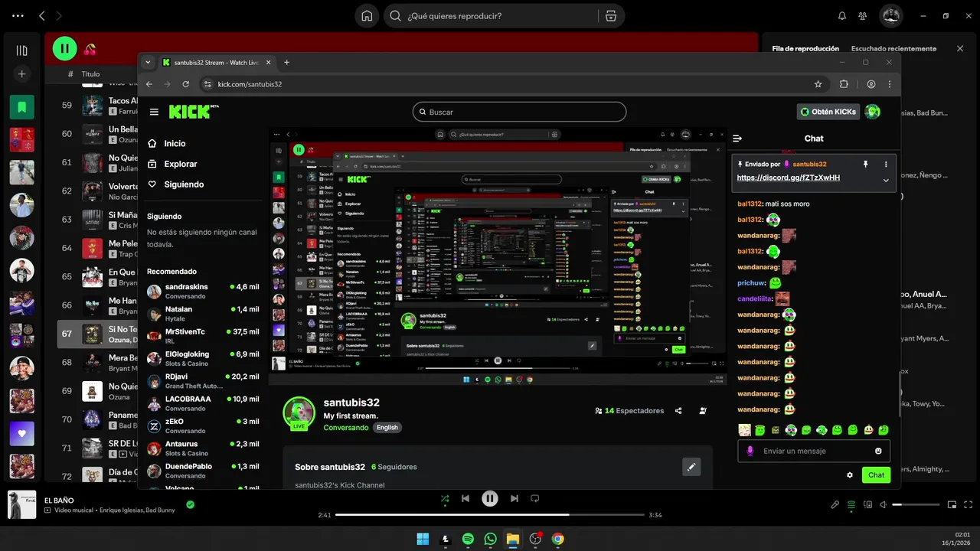The height and width of the screenshot is (551, 980).
Task: Open a new Chrome tab
Action: click(287, 62)
